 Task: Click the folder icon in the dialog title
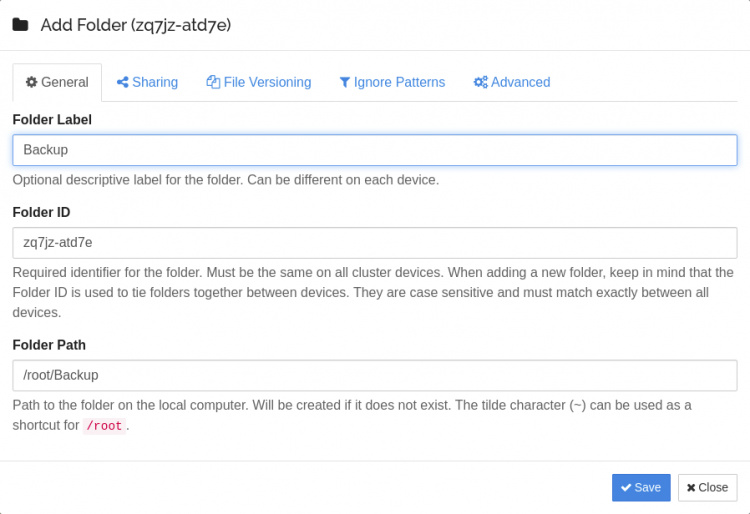pos(20,25)
